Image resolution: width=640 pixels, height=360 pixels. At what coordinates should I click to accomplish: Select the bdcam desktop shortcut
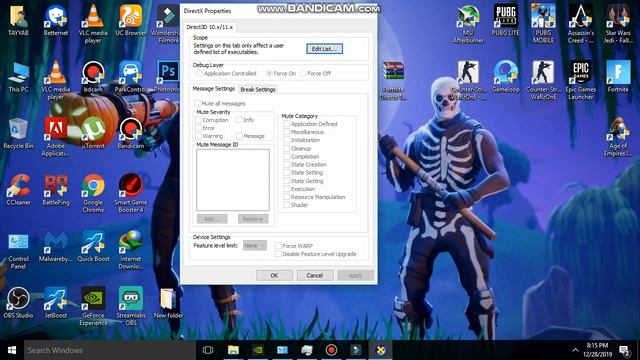[x=93, y=77]
